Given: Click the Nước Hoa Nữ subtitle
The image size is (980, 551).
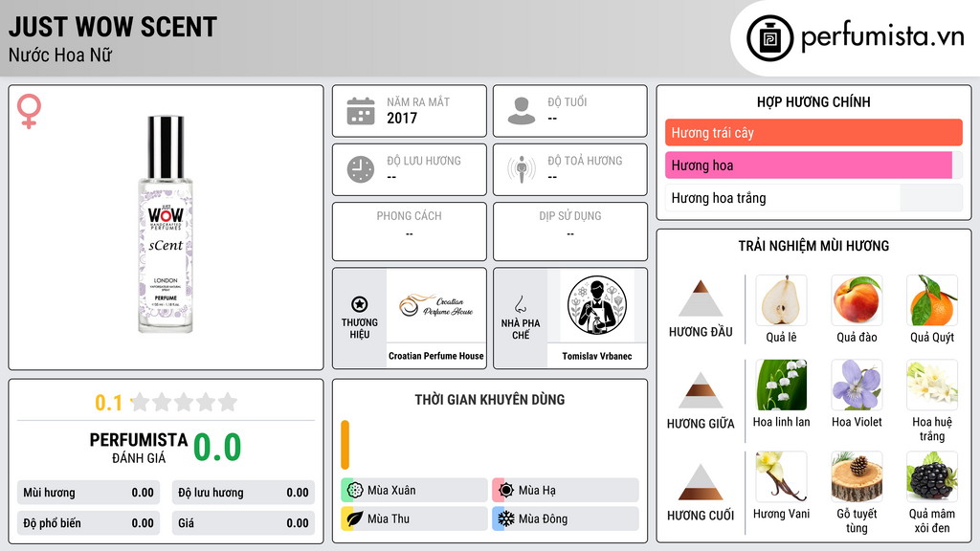Looking at the screenshot, I should pyautogui.click(x=60, y=55).
